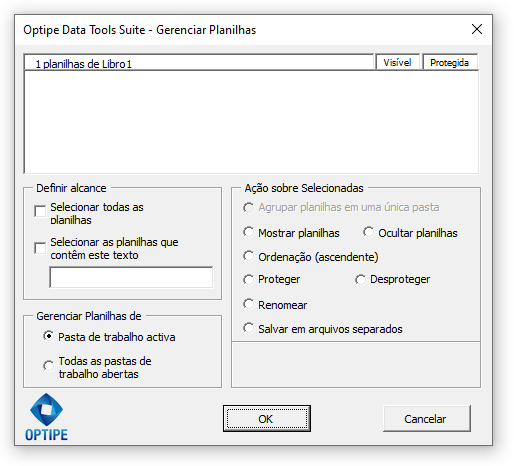Check 'Selecionar todas as planilhas' checkbox
The height and width of the screenshot is (466, 514).
coord(40,211)
